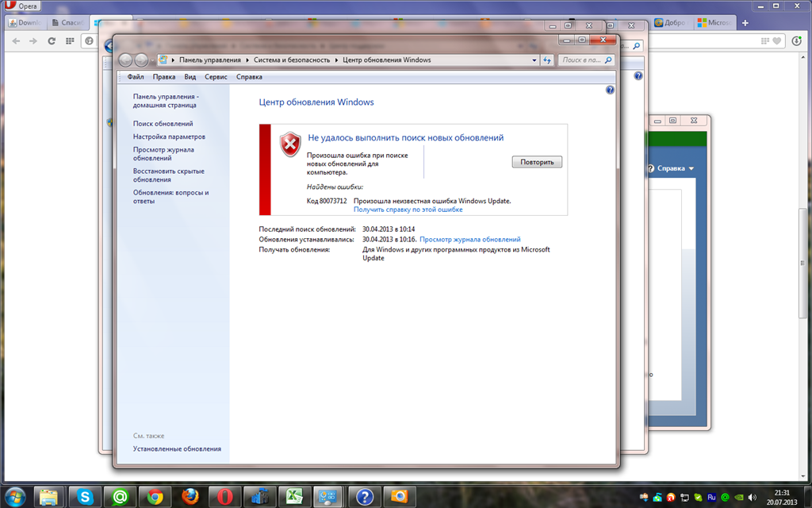Click heart bookmark icon in Opera
This screenshot has height=508, width=812.
pos(777,41)
